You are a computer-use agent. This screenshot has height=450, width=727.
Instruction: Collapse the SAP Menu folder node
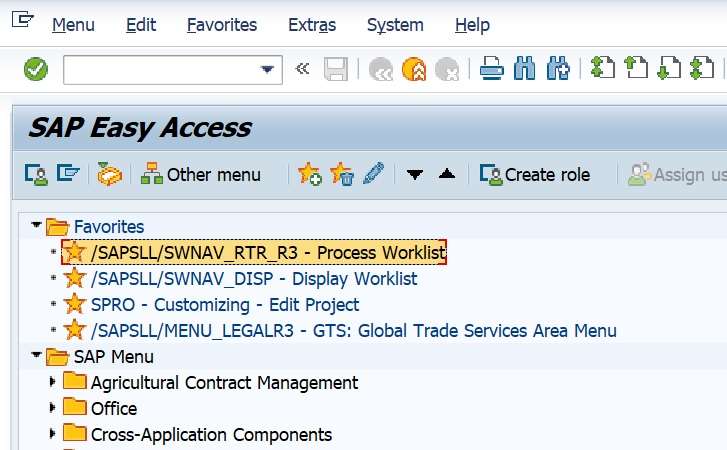[x=36, y=355]
